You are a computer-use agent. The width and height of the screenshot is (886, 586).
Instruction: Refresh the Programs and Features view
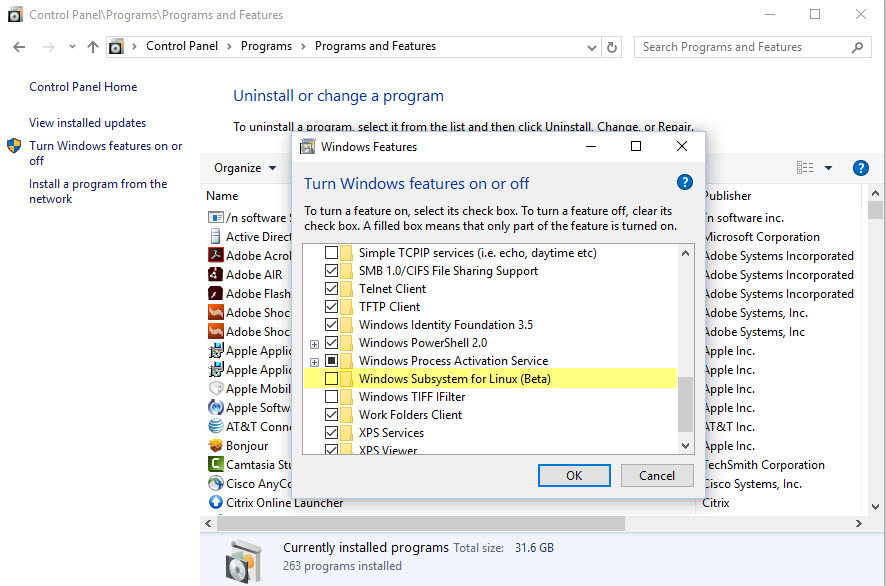click(612, 47)
